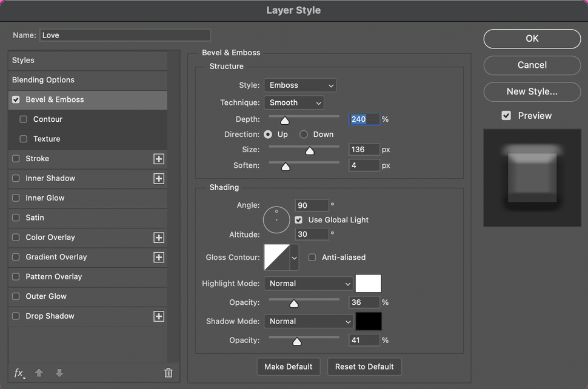Click the fx icon at bottom left
The width and height of the screenshot is (588, 389).
point(18,373)
